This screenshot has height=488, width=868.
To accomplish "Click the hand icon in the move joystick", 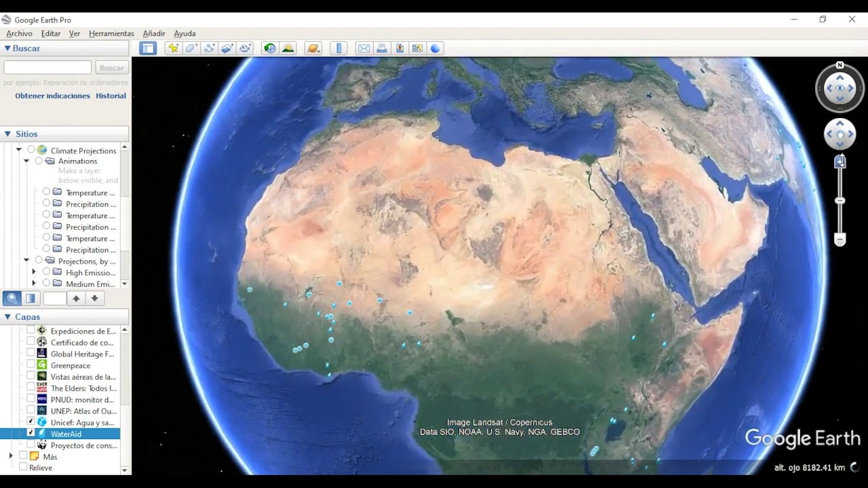I will coord(840,134).
